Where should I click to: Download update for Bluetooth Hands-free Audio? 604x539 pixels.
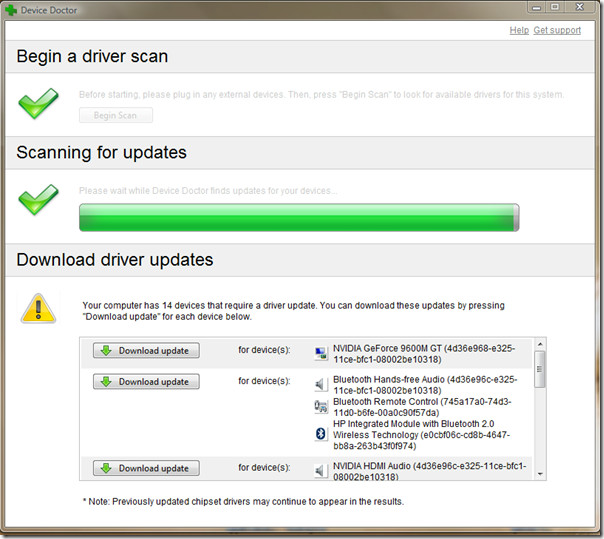[146, 381]
